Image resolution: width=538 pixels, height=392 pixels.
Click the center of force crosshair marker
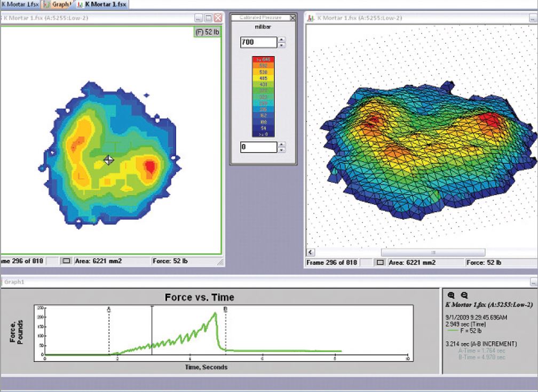pos(108,160)
